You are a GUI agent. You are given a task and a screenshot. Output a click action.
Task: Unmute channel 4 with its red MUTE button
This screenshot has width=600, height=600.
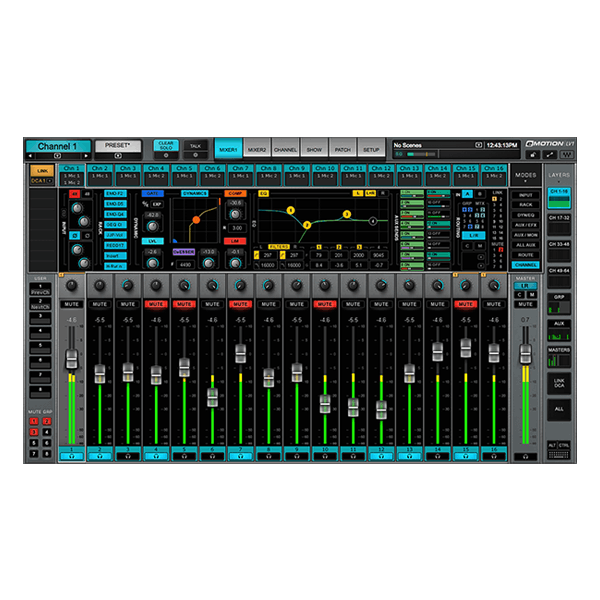pyautogui.click(x=156, y=302)
